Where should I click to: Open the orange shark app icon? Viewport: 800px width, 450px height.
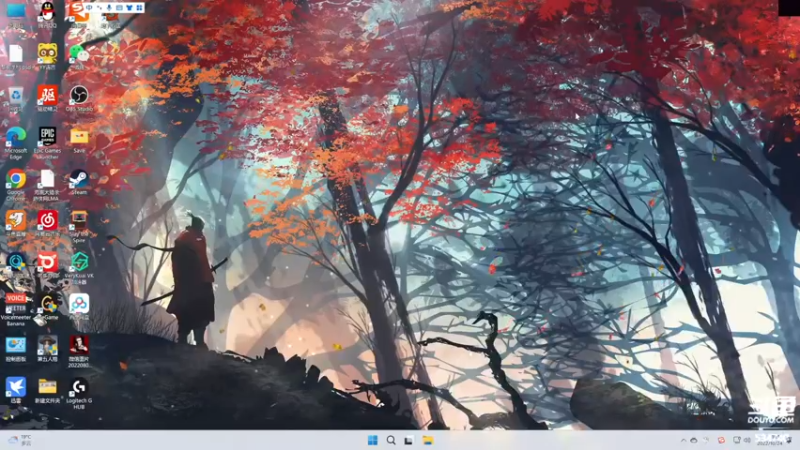coord(16,221)
